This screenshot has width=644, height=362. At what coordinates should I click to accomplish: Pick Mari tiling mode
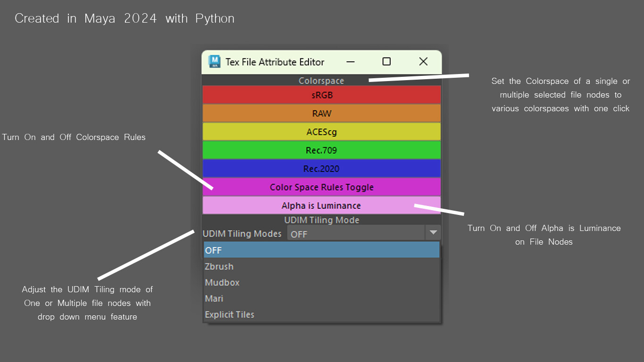322,298
